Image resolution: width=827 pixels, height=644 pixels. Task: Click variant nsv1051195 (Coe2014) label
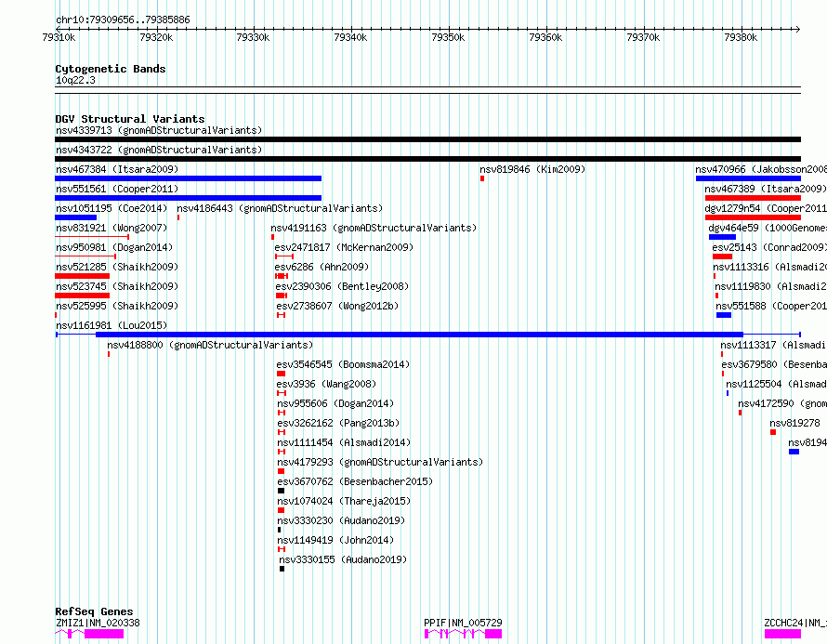point(112,208)
